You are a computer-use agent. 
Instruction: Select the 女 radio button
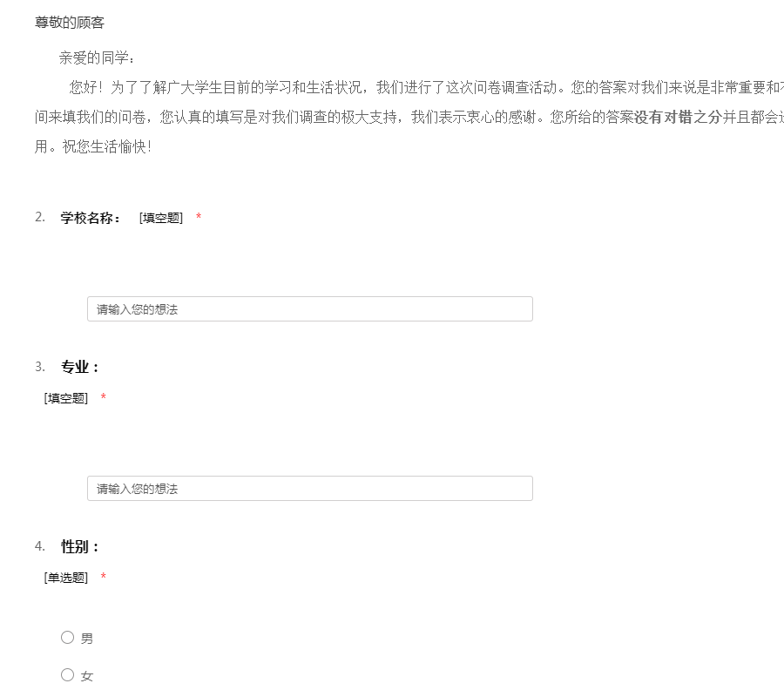tap(67, 674)
